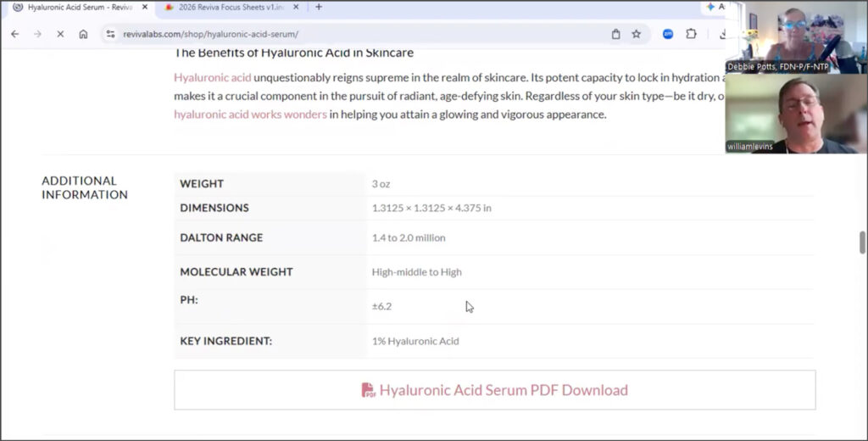Click the Gemini sparkle icon in tab bar
Screen dimensions: 868x441
coord(710,7)
